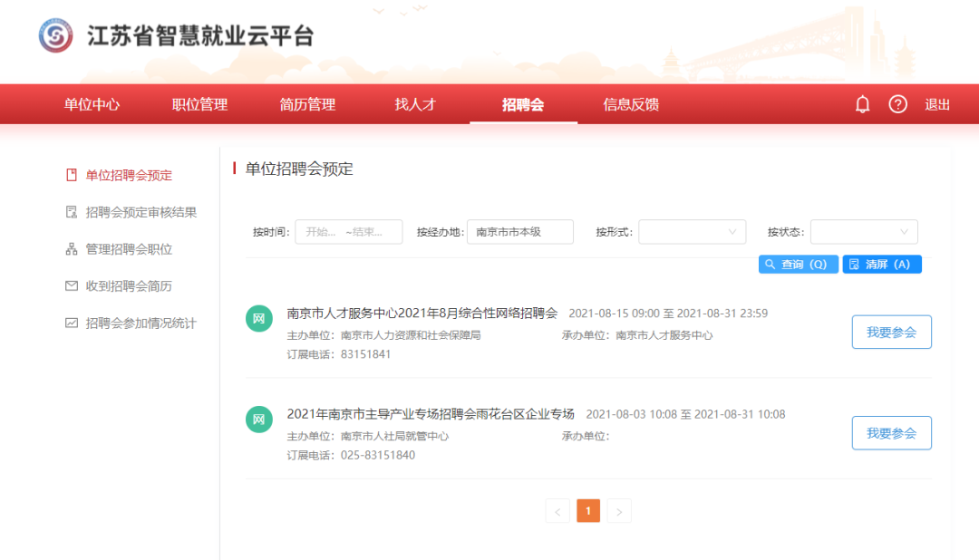Click title 南京市人才服务中心2021年8月综合性网络招聘会
The image size is (979, 560).
pos(422,313)
